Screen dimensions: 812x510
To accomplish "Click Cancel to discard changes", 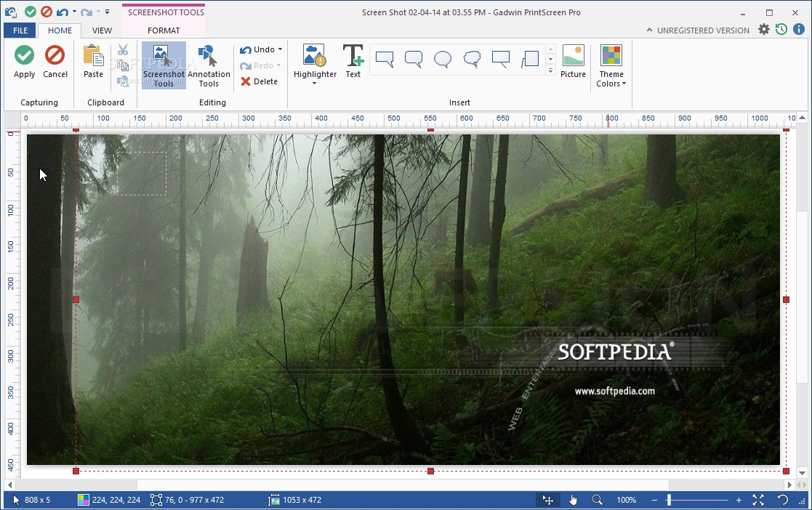I will (x=55, y=64).
